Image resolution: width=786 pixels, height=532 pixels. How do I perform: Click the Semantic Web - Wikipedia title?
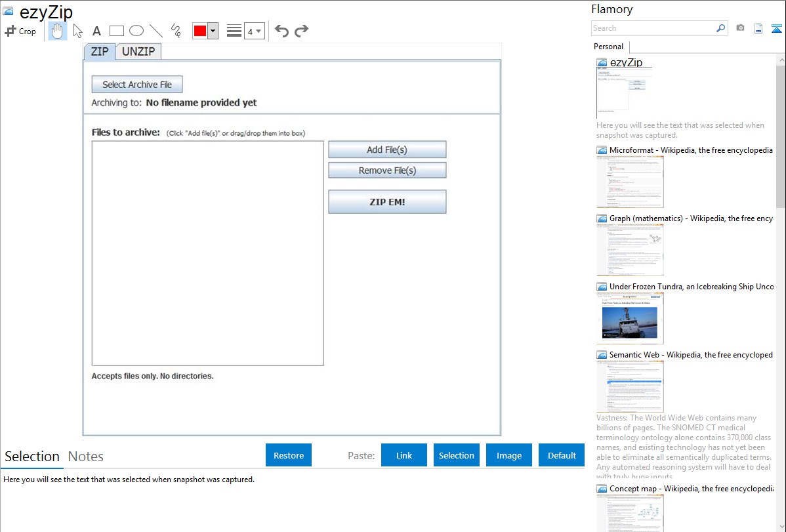pos(691,354)
